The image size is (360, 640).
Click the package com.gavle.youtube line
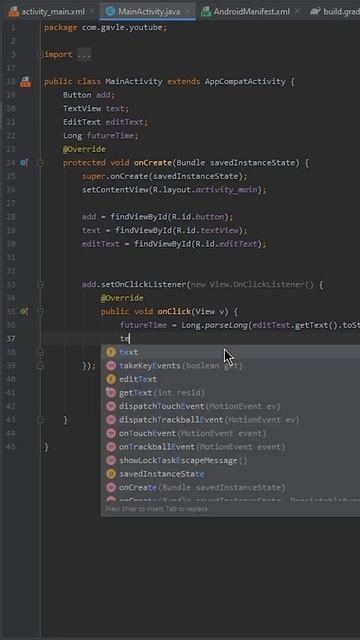105,27
